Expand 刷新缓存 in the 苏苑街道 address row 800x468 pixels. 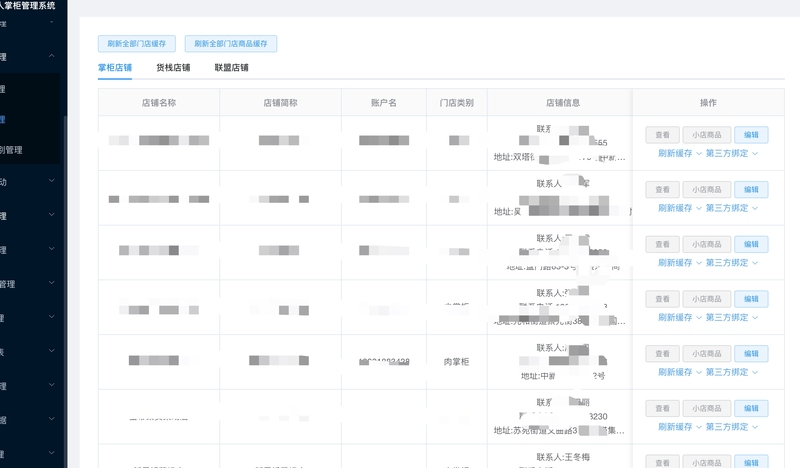click(x=680, y=427)
